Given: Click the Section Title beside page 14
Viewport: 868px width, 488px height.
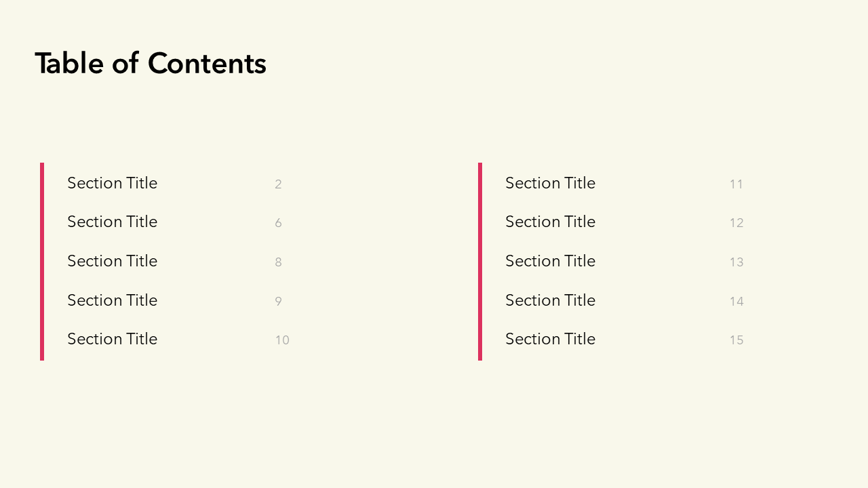Looking at the screenshot, I should click(x=550, y=300).
